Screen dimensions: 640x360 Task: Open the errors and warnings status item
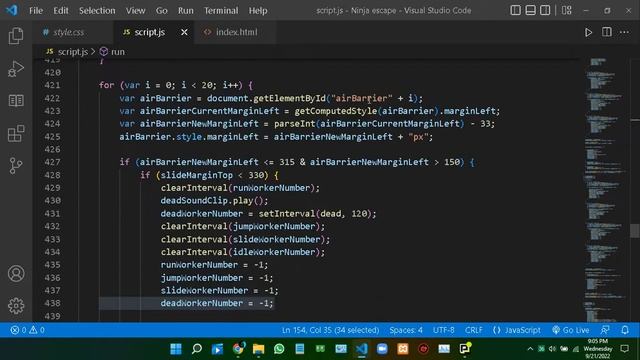28,330
